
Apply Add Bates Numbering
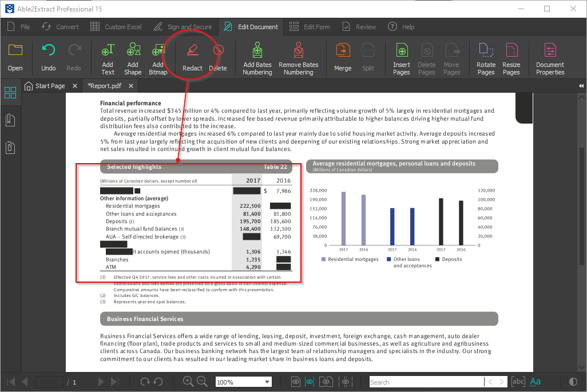pos(257,57)
